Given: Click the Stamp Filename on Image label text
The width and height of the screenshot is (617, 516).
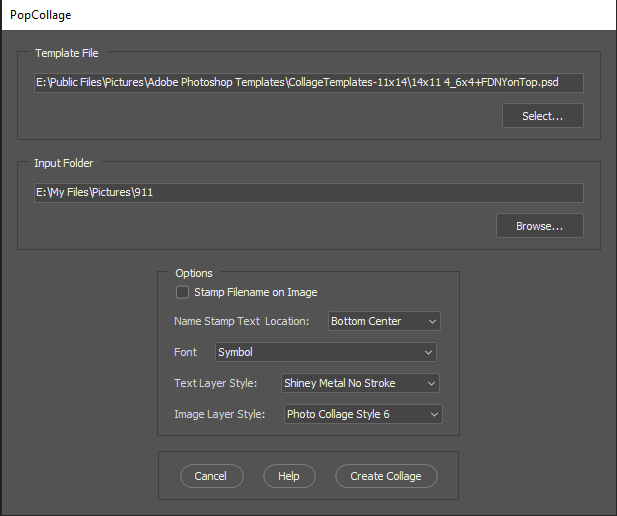Looking at the screenshot, I should click(255, 292).
